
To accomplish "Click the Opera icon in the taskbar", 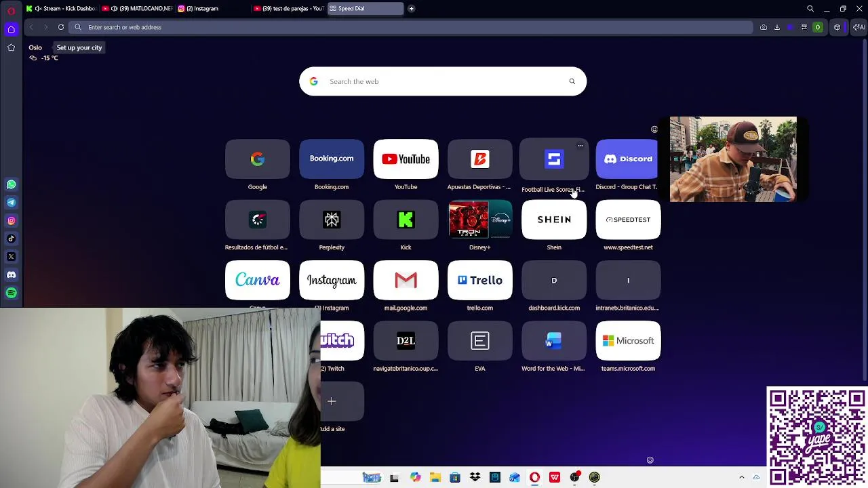I will 534,477.
